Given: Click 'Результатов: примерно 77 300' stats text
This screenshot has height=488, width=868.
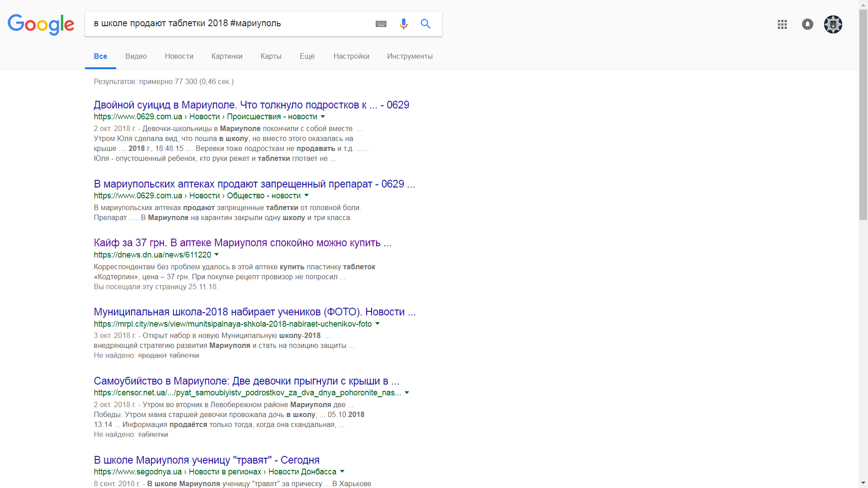Looking at the screenshot, I should click(x=164, y=82).
